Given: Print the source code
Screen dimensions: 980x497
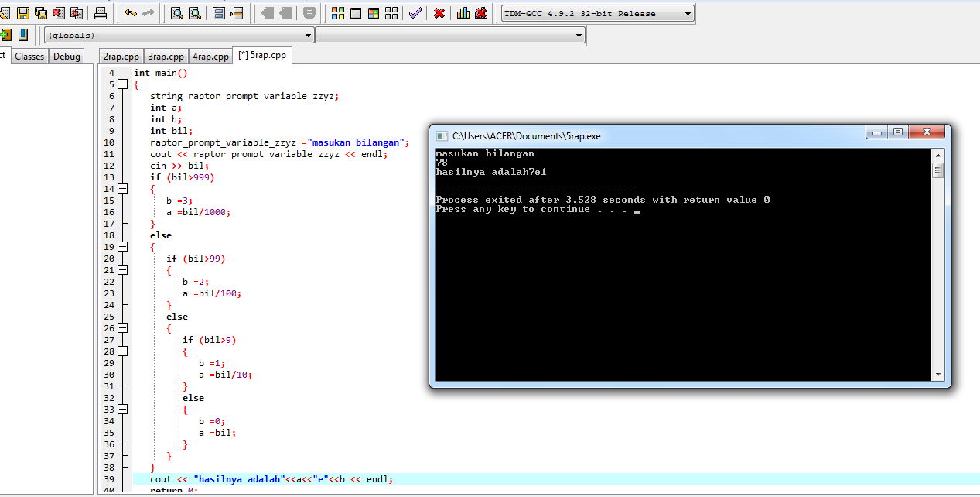Looking at the screenshot, I should click(101, 13).
